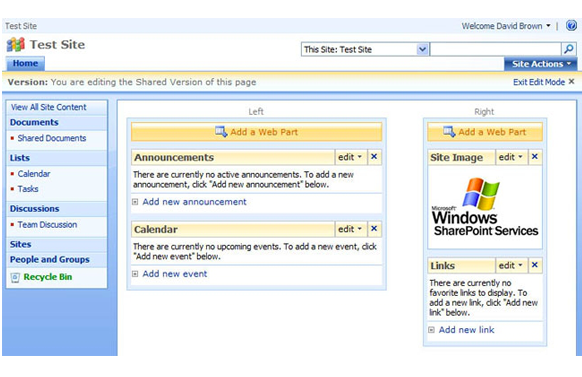Open the Discussions section heading
The image size is (582, 377).
coord(35,209)
